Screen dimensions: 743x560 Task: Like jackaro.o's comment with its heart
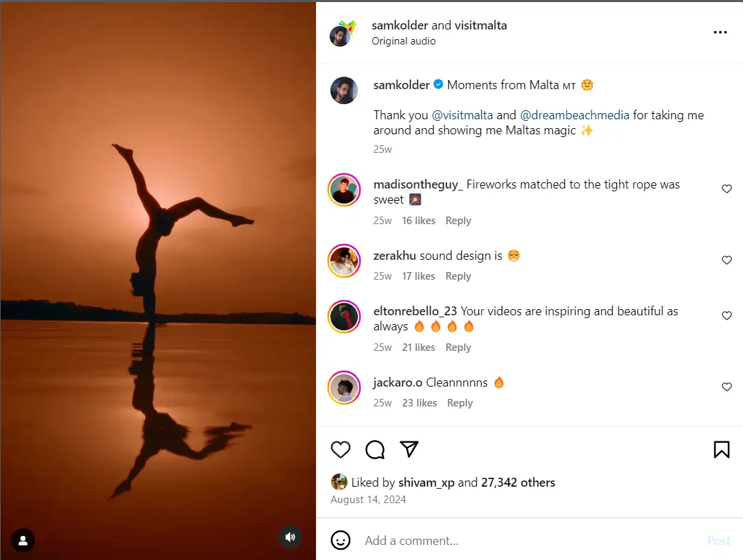click(x=727, y=387)
